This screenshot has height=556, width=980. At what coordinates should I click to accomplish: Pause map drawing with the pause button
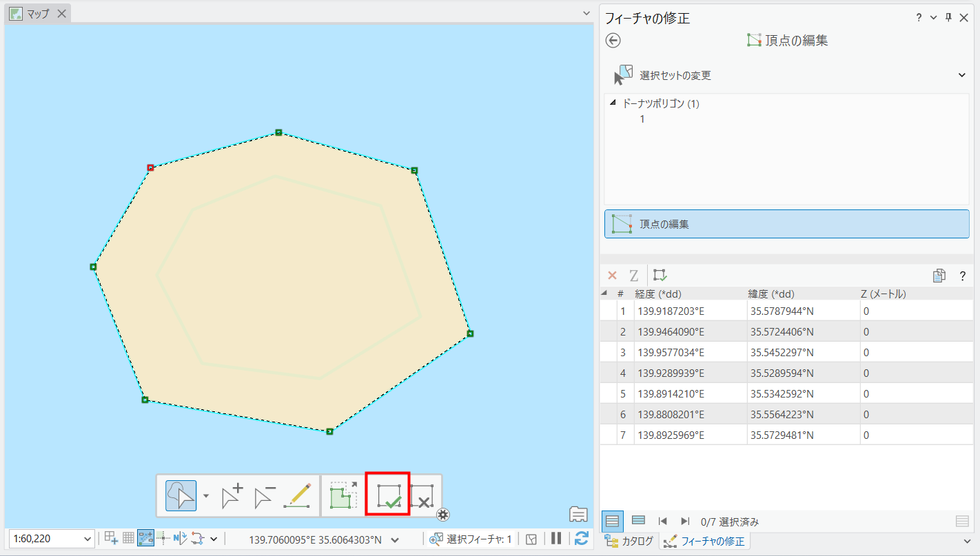point(556,539)
